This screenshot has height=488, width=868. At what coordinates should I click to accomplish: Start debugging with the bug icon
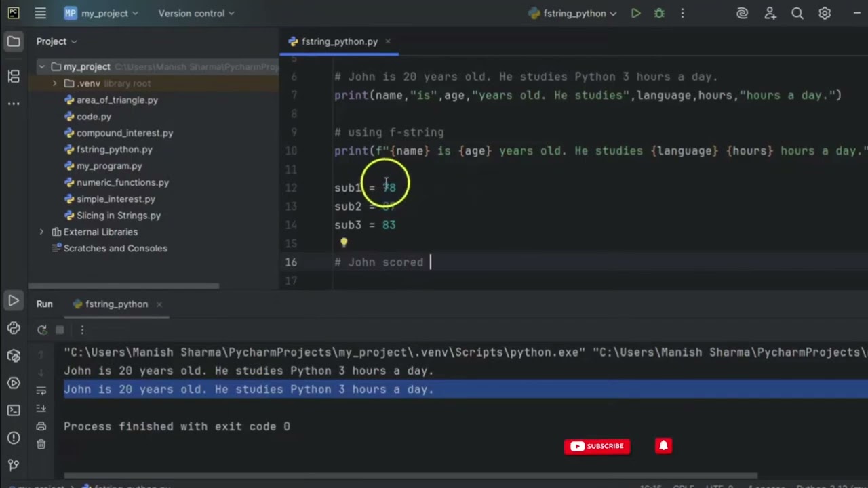(x=659, y=13)
